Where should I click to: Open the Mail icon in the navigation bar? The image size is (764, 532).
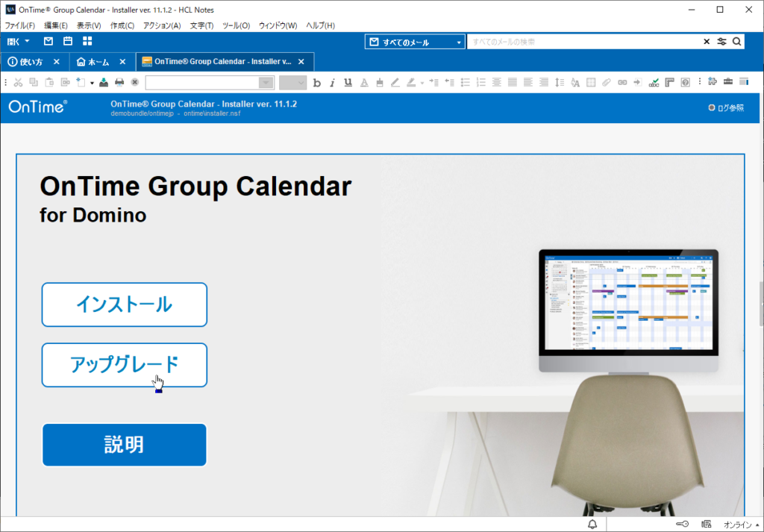48,41
